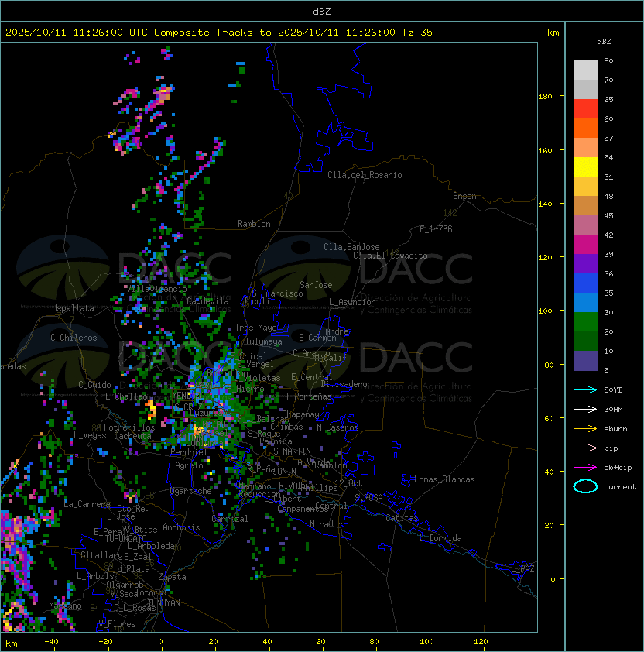
Task: Select the 'L_Asuncion' map label
Action: [x=352, y=302]
